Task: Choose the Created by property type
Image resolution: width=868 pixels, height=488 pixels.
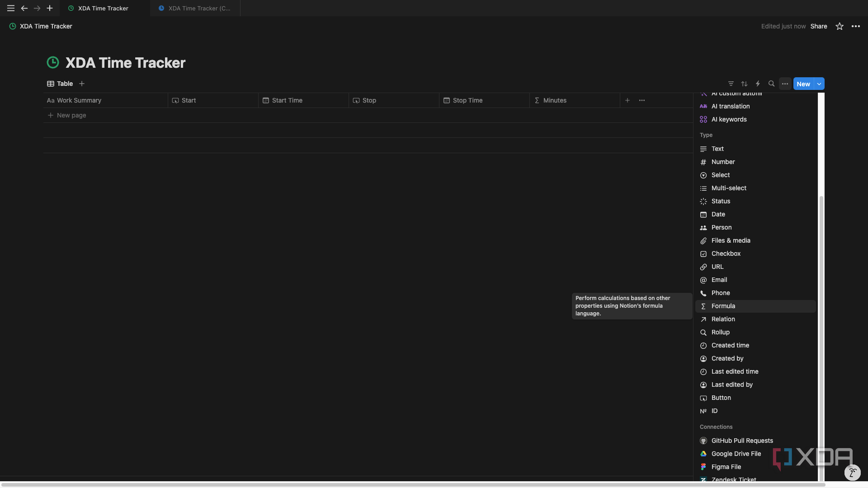Action: (x=755, y=358)
